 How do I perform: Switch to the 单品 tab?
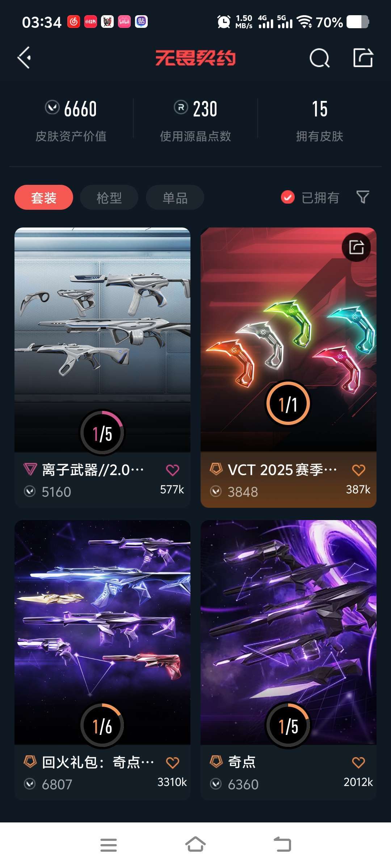point(175,197)
